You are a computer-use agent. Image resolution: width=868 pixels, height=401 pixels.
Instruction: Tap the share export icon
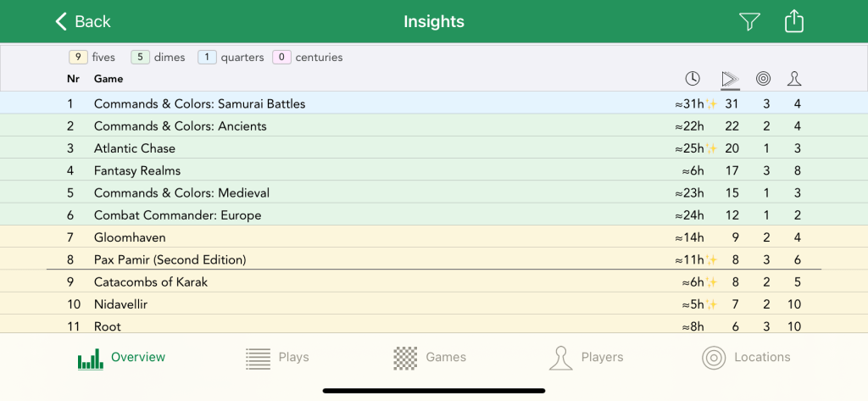(x=793, y=21)
